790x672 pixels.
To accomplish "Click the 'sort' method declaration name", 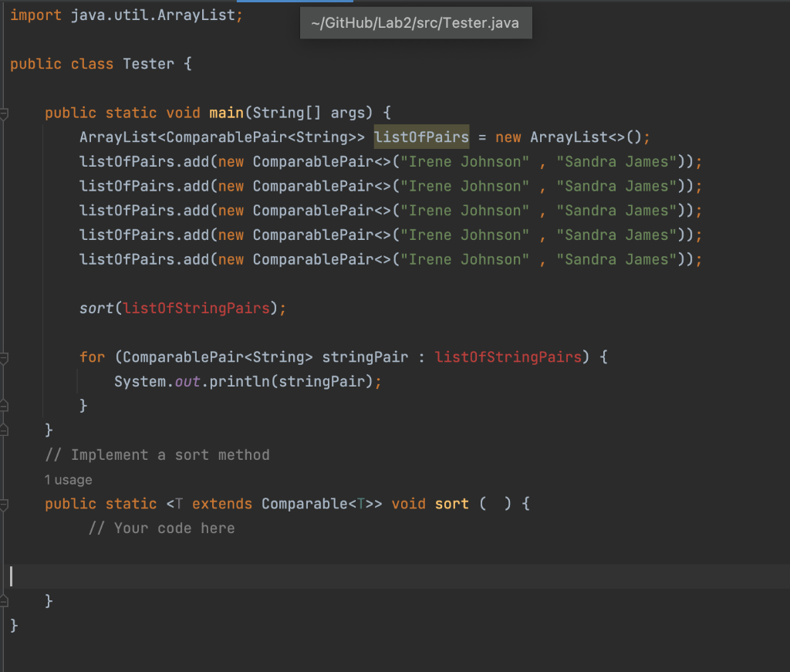I will point(452,504).
